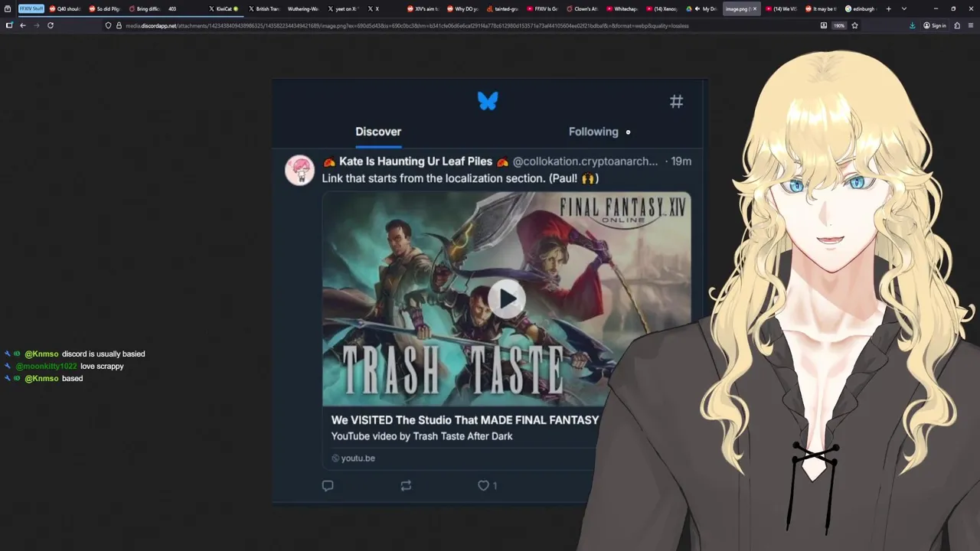The width and height of the screenshot is (980, 551).
Task: Click @Knmso 'discord is usually basied' chat message
Action: pyautogui.click(x=75, y=354)
